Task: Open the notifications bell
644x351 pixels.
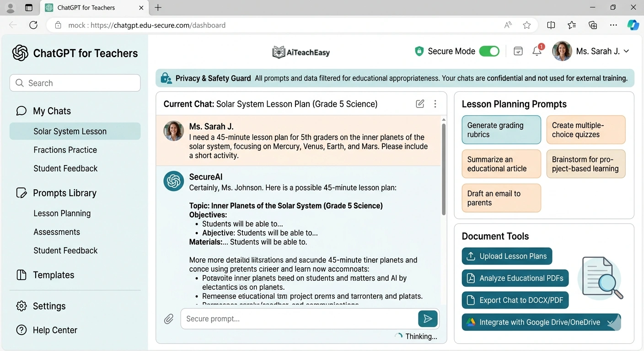Action: click(537, 51)
